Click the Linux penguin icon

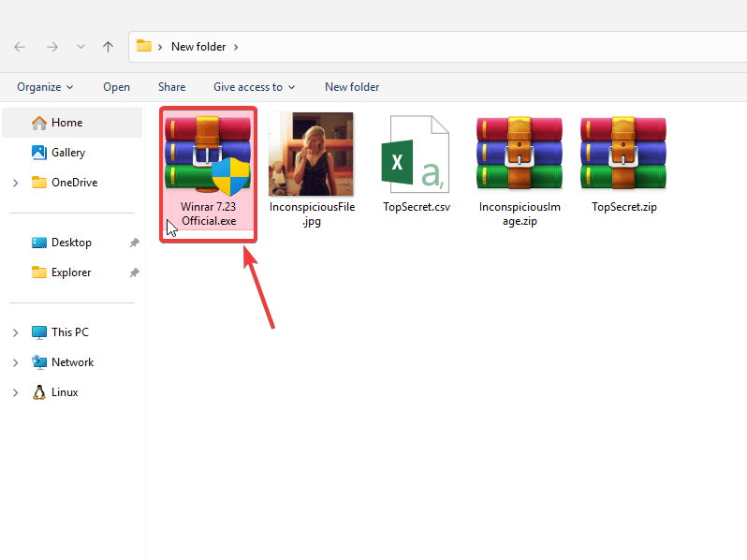click(x=39, y=392)
